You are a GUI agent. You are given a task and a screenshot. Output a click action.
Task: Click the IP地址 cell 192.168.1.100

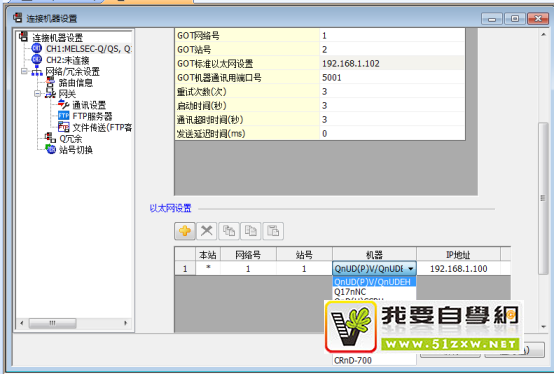point(458,269)
